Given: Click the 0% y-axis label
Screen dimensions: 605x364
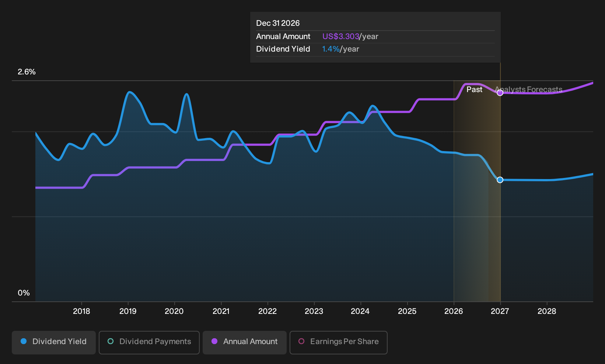Looking at the screenshot, I should (24, 293).
